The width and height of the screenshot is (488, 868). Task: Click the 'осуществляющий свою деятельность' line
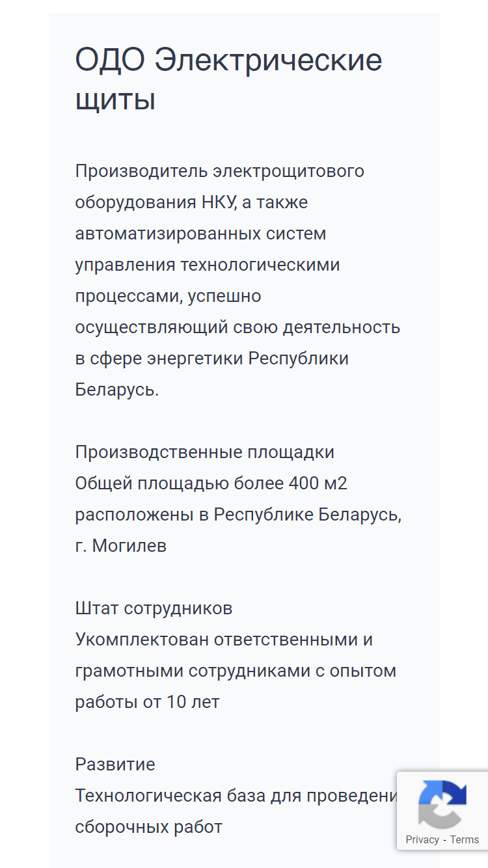tap(237, 327)
